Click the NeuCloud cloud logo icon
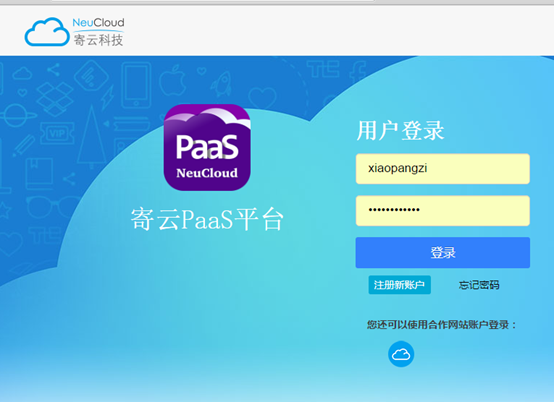 coord(47,32)
